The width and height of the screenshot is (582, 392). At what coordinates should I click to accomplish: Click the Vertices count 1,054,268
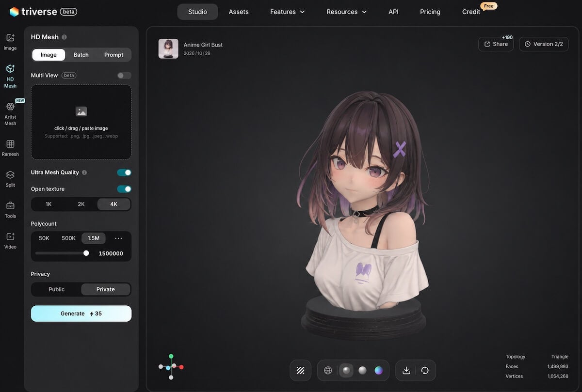click(x=558, y=376)
